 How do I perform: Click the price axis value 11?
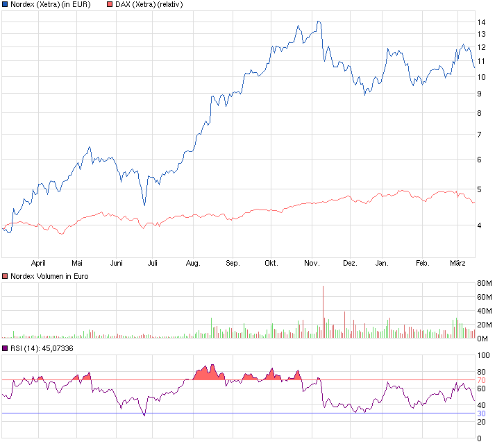pyautogui.click(x=481, y=61)
